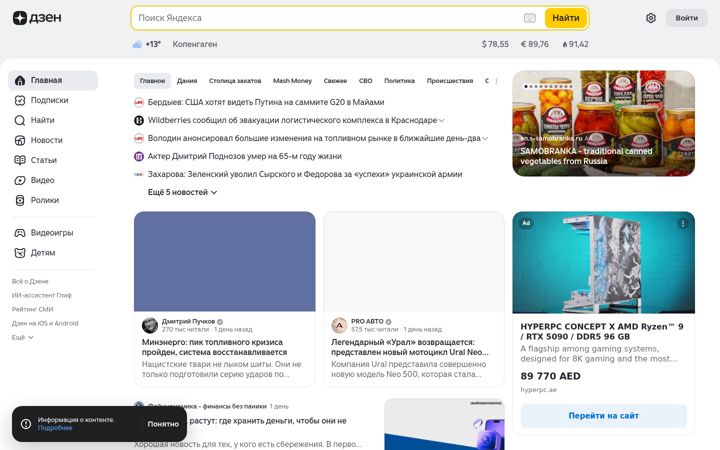720x450 pixels.
Task: Click the Видеоигры gamepad icon
Action: [x=20, y=233]
